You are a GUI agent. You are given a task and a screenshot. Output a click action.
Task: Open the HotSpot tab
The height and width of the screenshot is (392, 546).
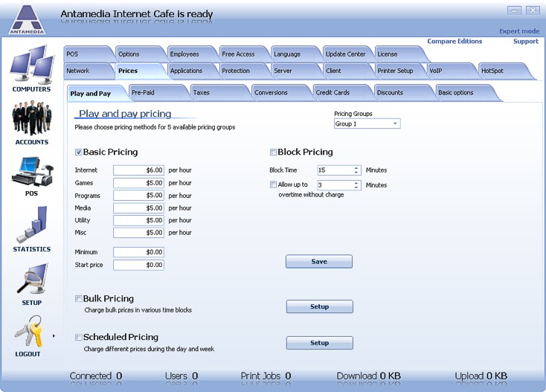pyautogui.click(x=504, y=71)
